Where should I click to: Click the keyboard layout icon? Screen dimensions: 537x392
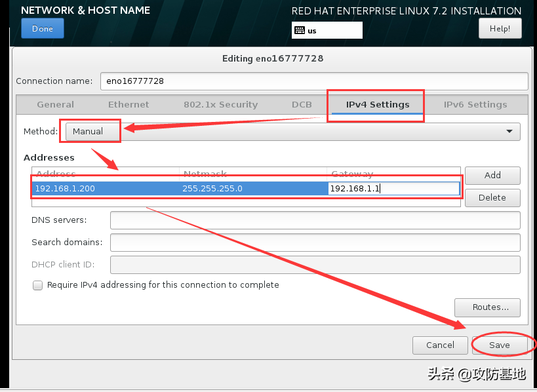coord(299,30)
